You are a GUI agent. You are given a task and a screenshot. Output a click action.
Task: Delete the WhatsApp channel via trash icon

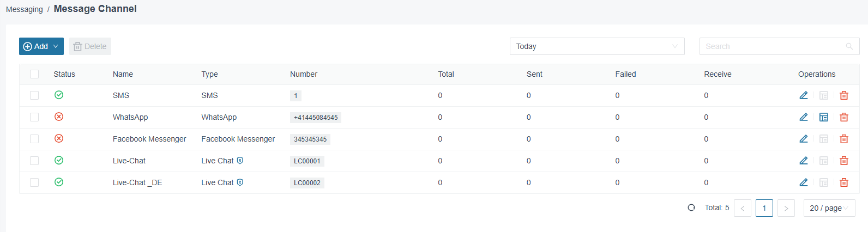[x=844, y=117]
